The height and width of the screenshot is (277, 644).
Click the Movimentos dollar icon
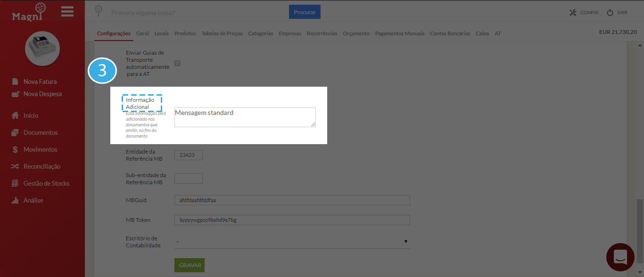point(15,149)
